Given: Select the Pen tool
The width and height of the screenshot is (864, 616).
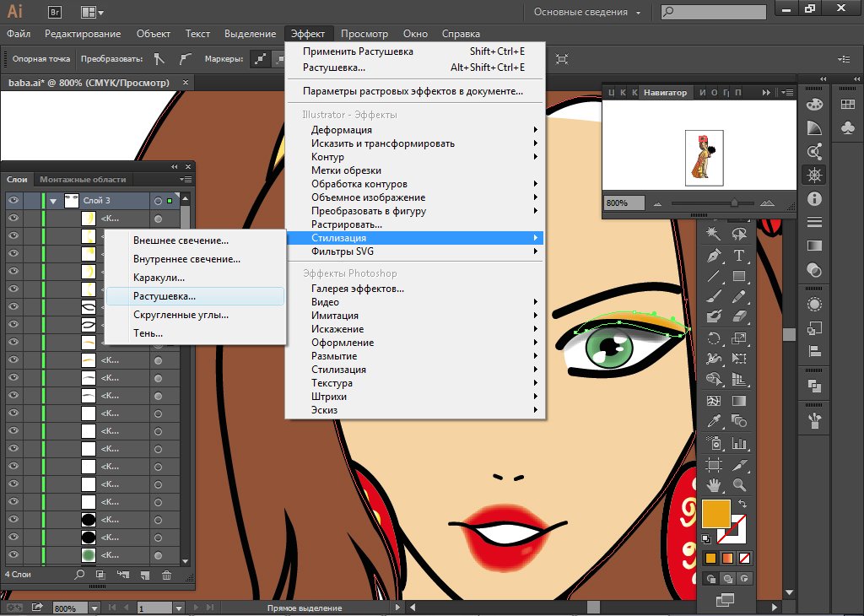Looking at the screenshot, I should coord(714,256).
